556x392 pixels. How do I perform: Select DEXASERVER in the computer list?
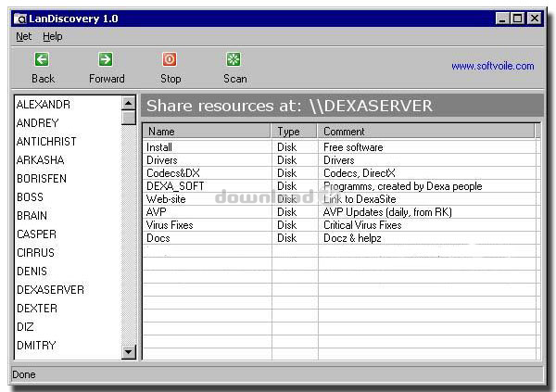point(50,290)
